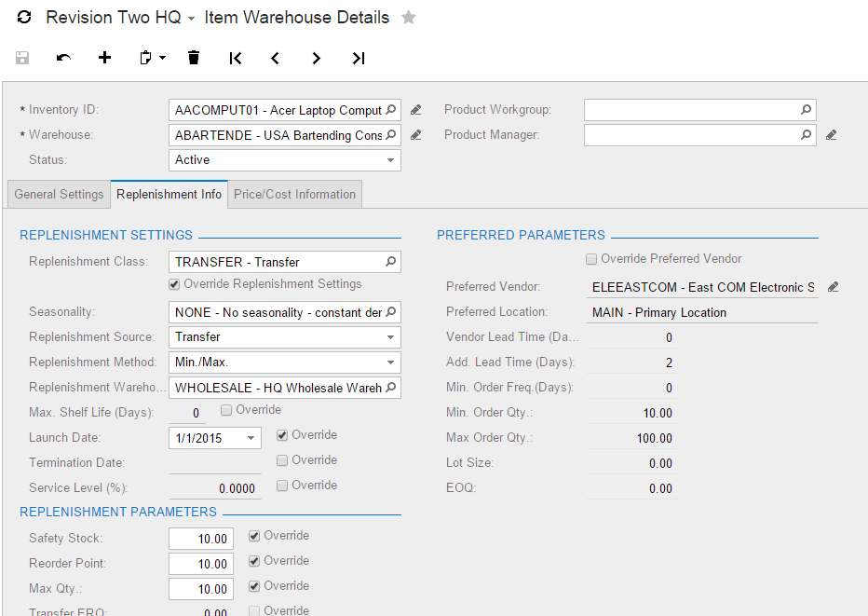Open Price/Cost Information tab
The width and height of the screenshot is (868, 616).
click(294, 195)
